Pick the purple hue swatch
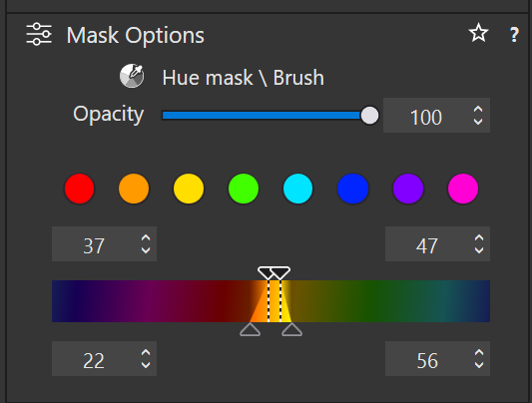The height and width of the screenshot is (403, 532). click(x=408, y=189)
